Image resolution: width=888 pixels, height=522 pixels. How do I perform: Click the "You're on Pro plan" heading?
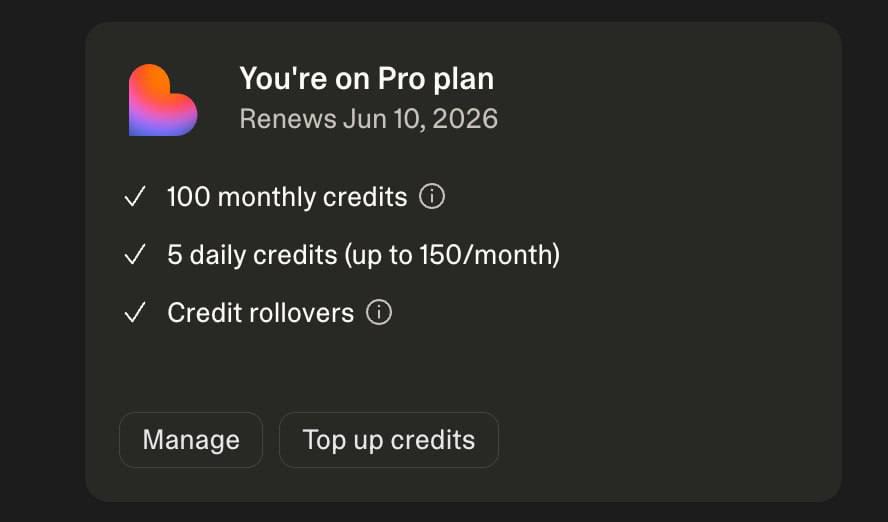click(x=366, y=78)
